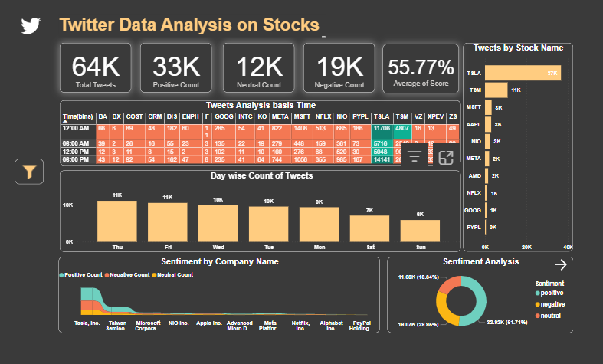Screen dimensions: 603x364
Task: Click the Sentiment Analysis arrow icon
Action: pos(561,264)
